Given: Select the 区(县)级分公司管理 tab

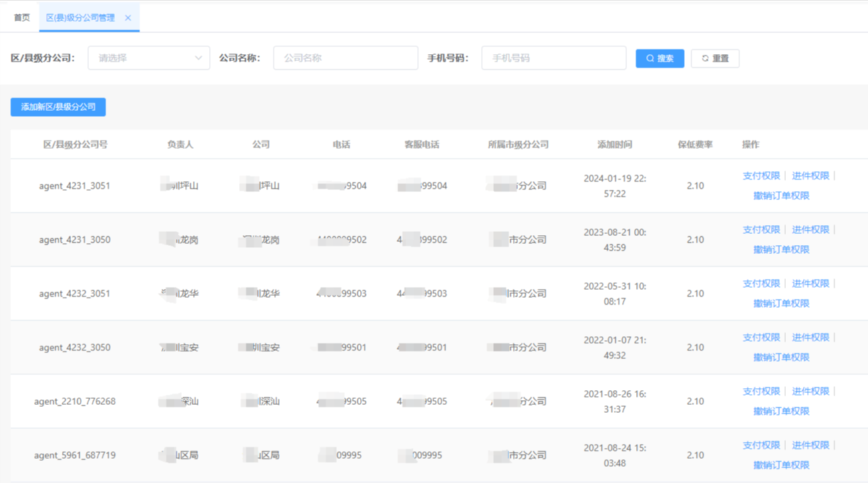Looking at the screenshot, I should pyautogui.click(x=80, y=18).
